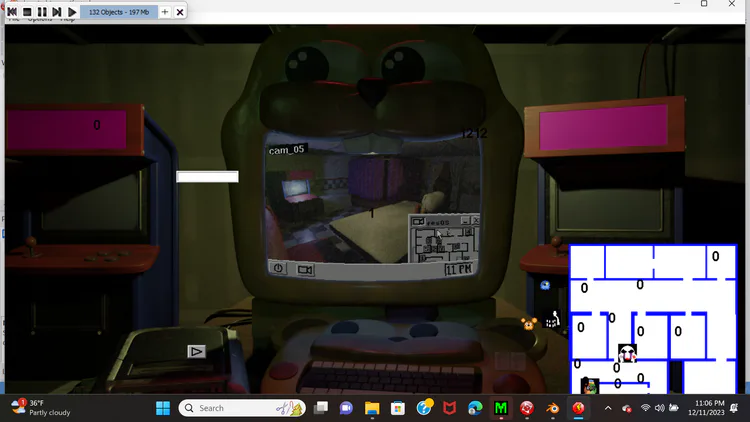
Task: Click the power icon on the in-game monitor
Action: 278,268
